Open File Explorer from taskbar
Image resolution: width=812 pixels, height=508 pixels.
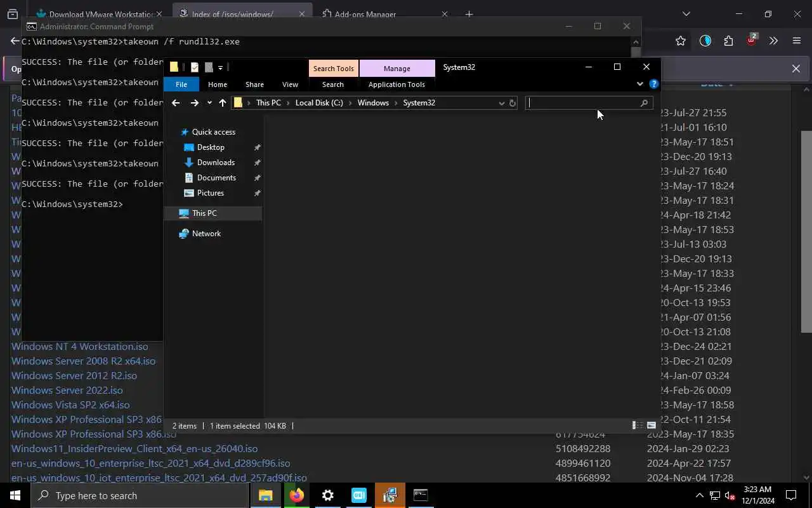click(x=265, y=495)
